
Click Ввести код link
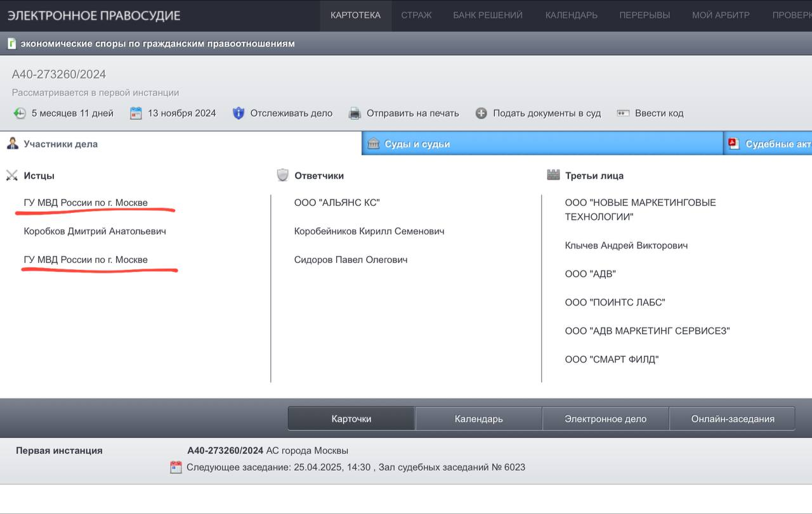659,113
